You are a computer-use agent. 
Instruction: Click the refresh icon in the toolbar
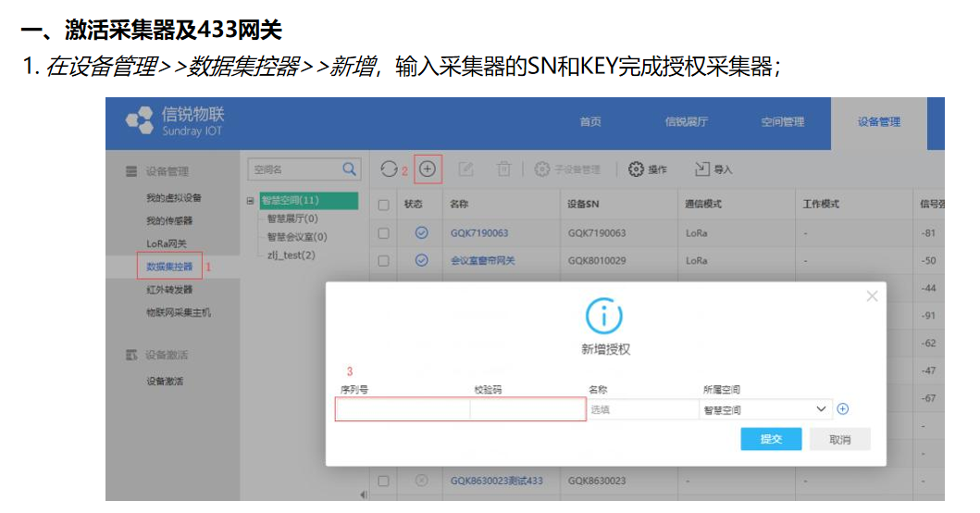click(x=389, y=169)
